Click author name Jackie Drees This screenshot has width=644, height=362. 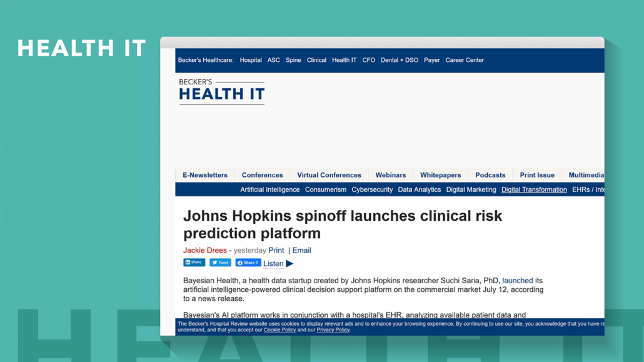(x=205, y=250)
